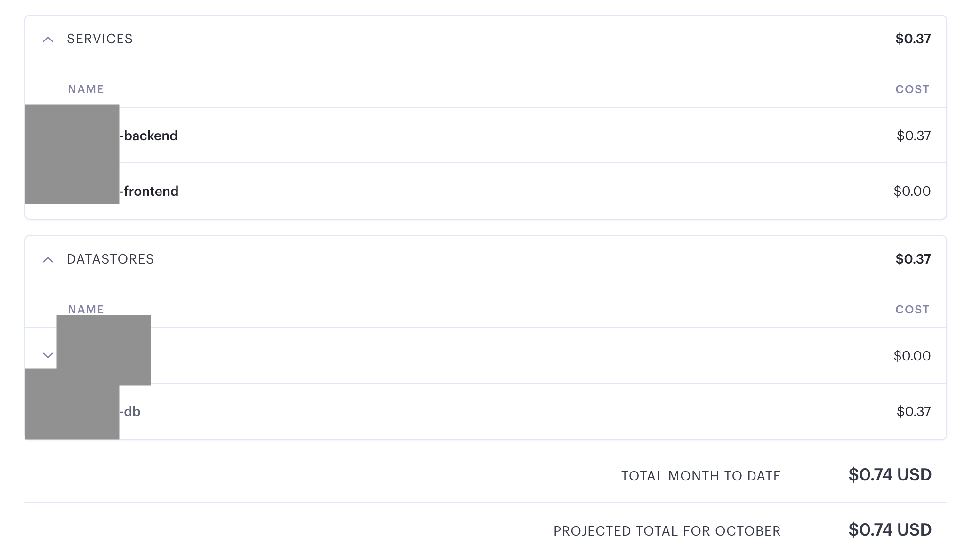
Task: Click the DATASTORES section heading
Action: coord(111,259)
